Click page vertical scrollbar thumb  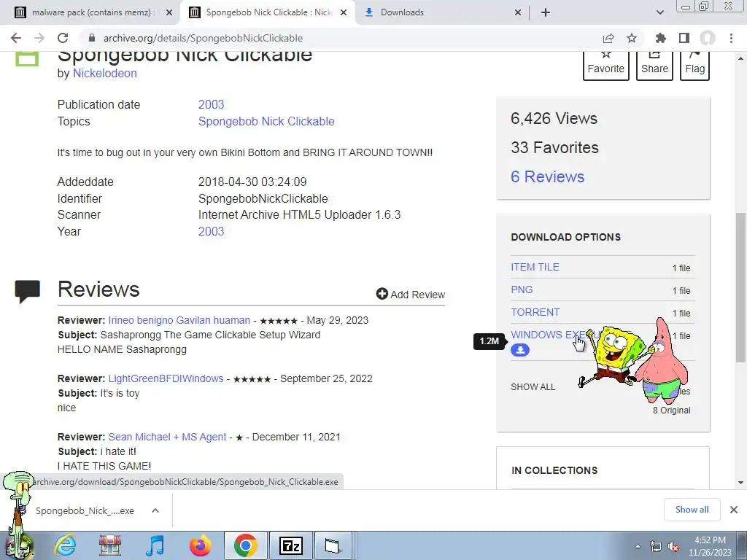pyautogui.click(x=740, y=287)
